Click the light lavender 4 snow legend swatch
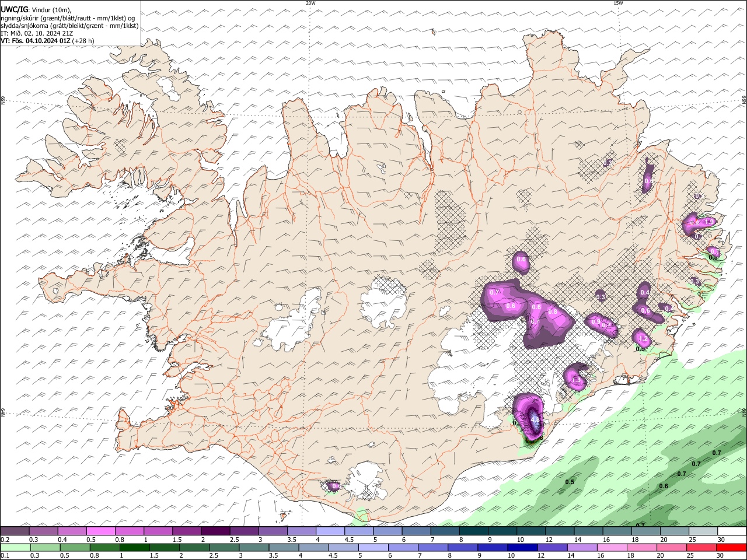 330,531
